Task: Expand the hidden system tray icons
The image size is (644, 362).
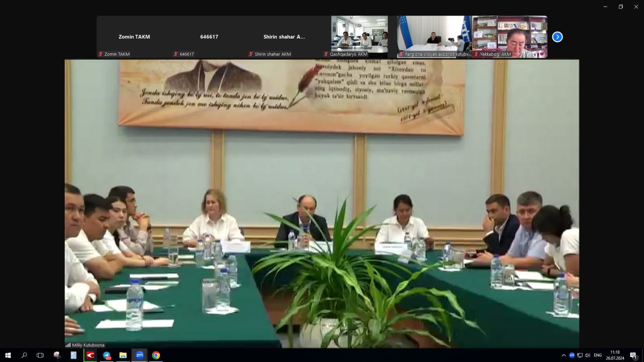Action: pyautogui.click(x=563, y=355)
